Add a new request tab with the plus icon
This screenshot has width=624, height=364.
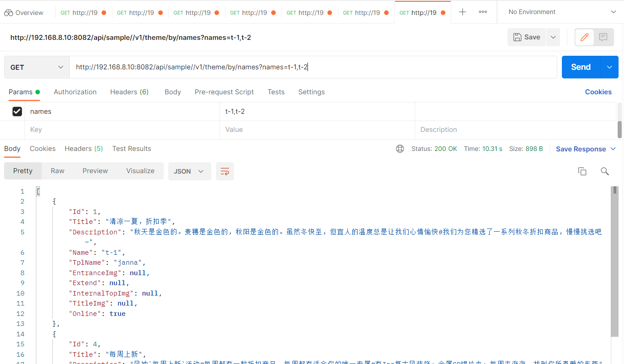pos(462,12)
